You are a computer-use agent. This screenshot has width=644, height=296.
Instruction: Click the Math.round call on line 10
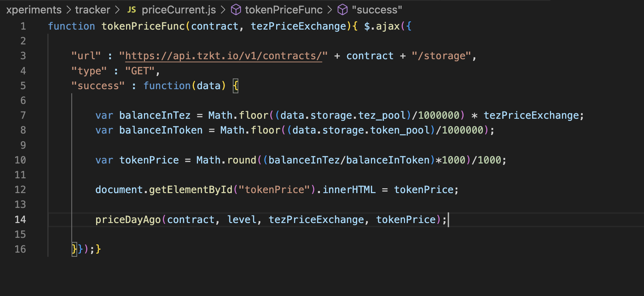click(226, 160)
